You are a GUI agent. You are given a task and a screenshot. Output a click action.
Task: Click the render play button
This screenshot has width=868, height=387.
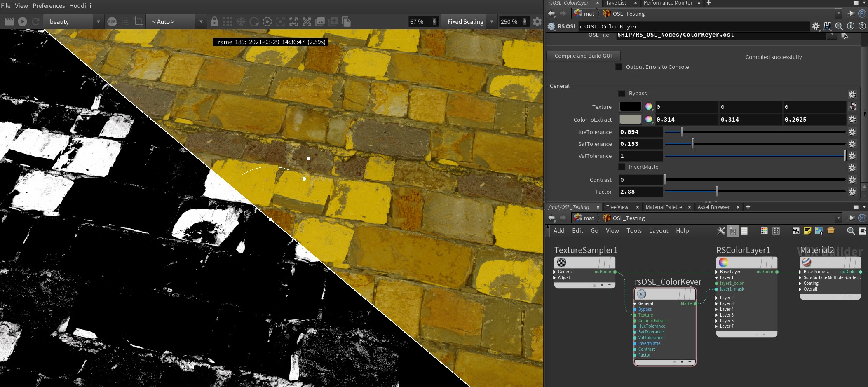click(x=22, y=21)
